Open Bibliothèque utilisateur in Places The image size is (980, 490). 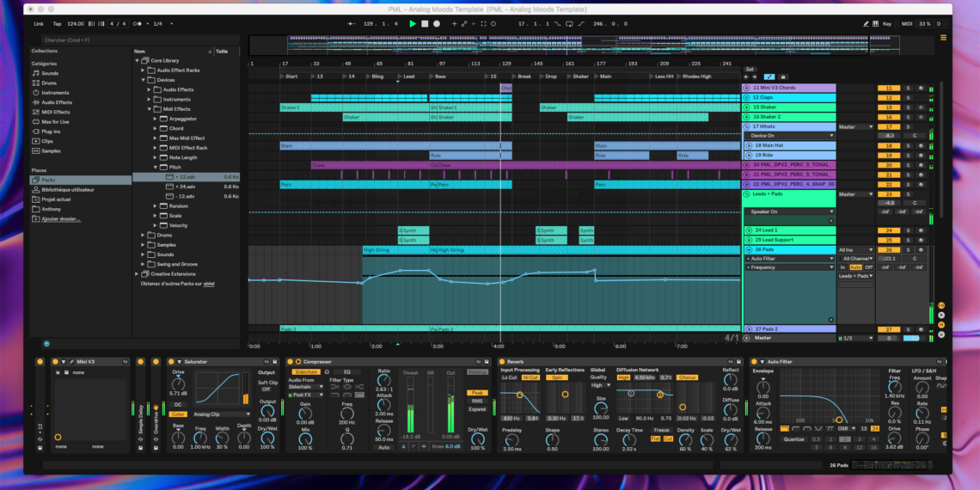pos(67,189)
